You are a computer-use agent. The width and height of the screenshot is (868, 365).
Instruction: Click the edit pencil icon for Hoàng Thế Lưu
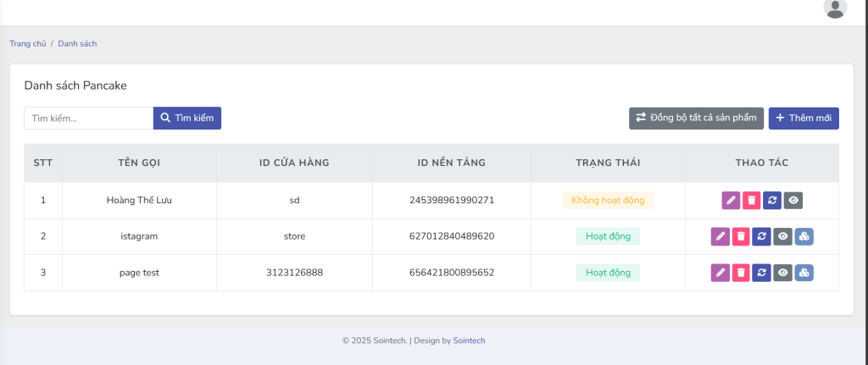731,201
